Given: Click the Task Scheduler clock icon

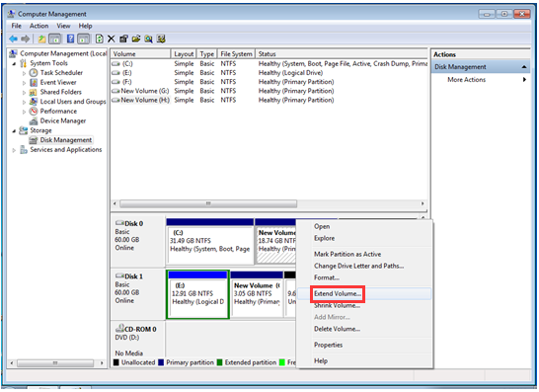Looking at the screenshot, I should [x=34, y=72].
